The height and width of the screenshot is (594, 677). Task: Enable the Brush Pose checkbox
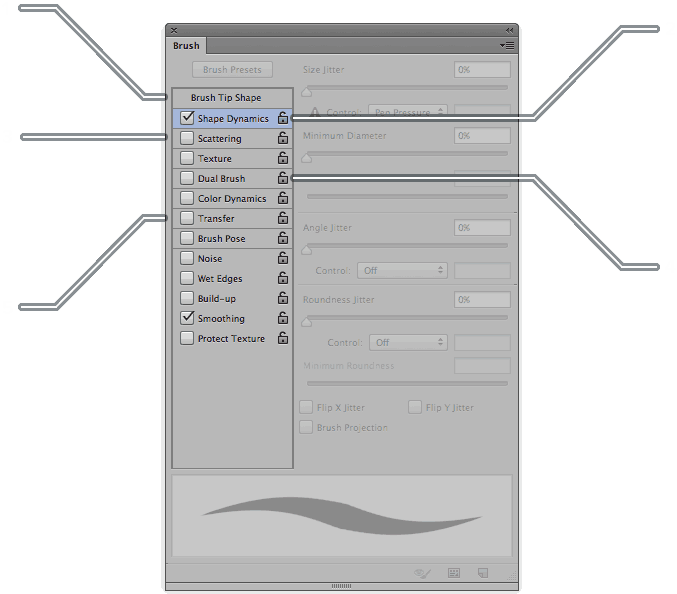point(187,238)
